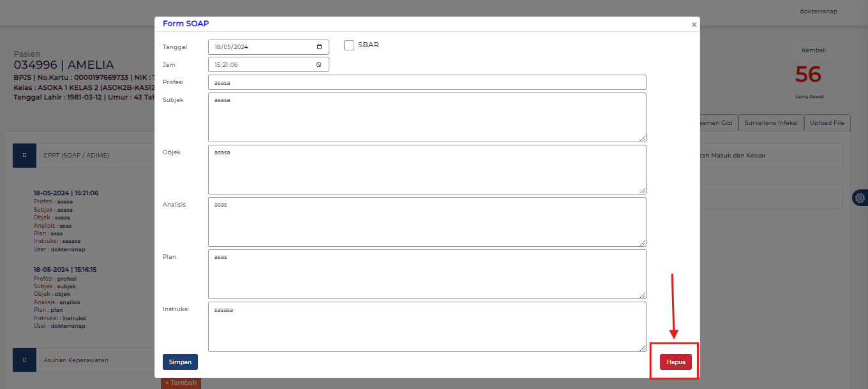
Task: Open the clock picker in Jam field
Action: tap(319, 65)
